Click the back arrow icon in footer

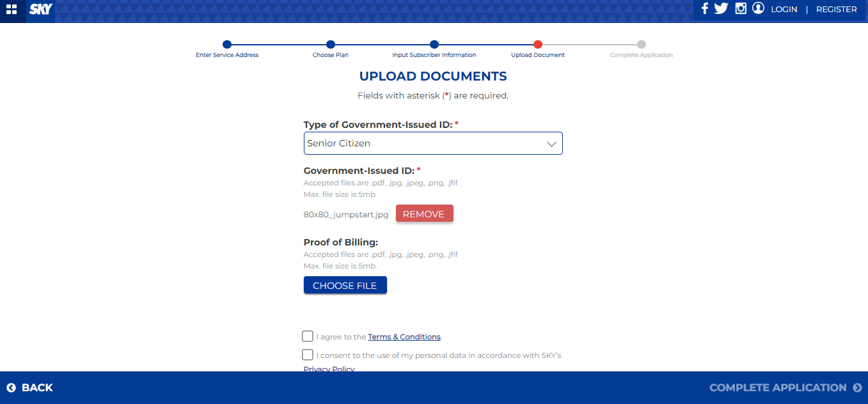pos(11,388)
